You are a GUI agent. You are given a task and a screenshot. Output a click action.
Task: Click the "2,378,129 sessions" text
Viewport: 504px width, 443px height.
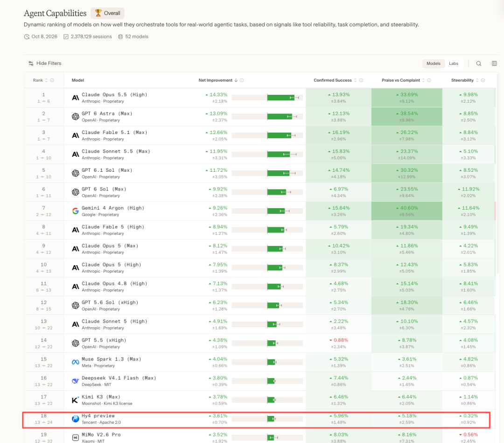91,37
